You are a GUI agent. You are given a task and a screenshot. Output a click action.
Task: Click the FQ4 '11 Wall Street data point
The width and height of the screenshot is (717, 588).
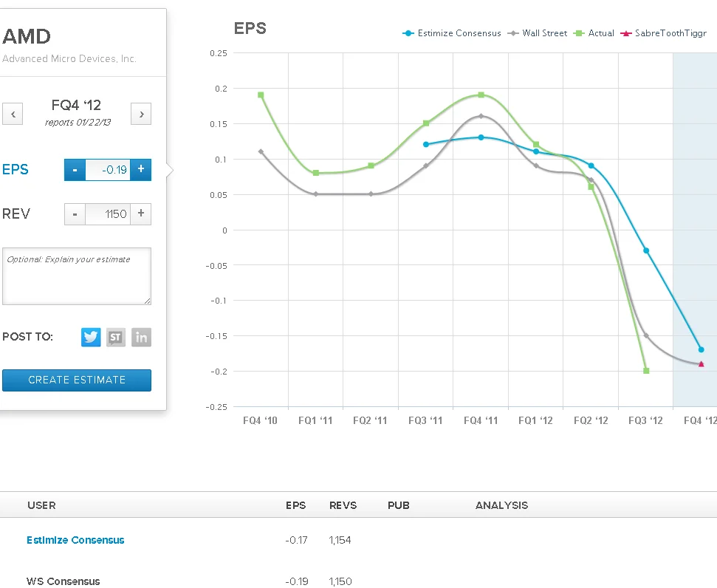pyautogui.click(x=481, y=116)
